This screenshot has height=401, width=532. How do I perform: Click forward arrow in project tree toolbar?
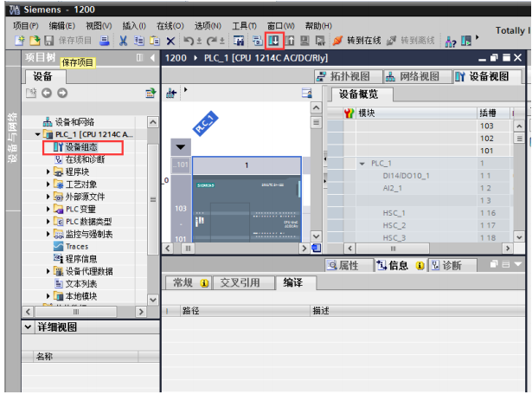62,93
